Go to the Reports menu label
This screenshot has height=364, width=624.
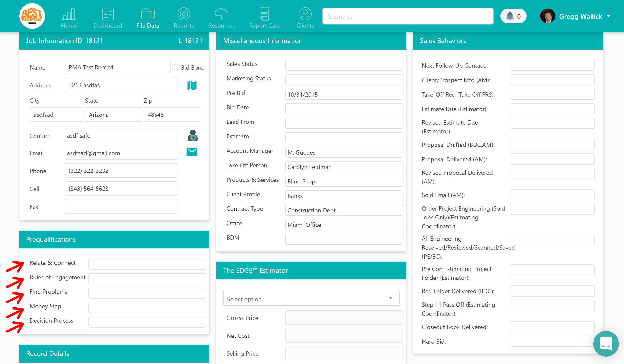tap(184, 26)
